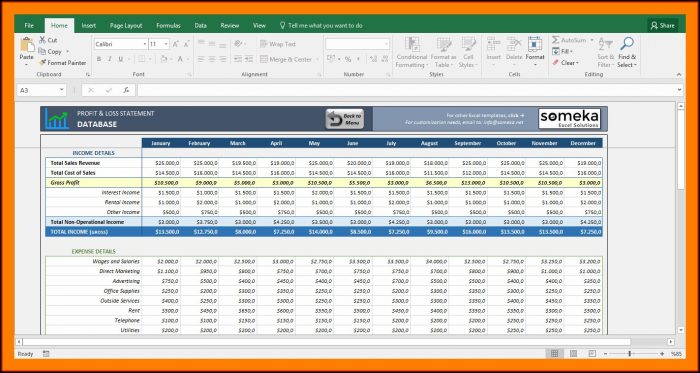Activate the Format Painter tool

click(62, 63)
